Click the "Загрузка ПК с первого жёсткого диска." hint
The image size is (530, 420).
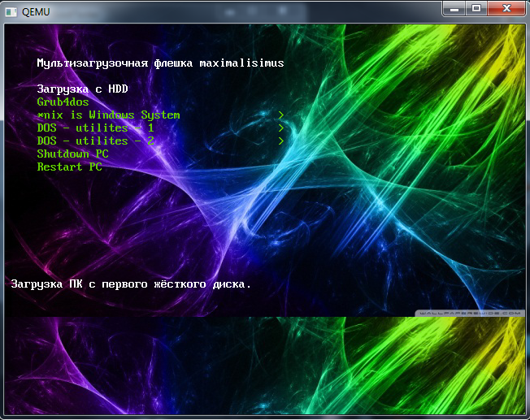pos(131,284)
